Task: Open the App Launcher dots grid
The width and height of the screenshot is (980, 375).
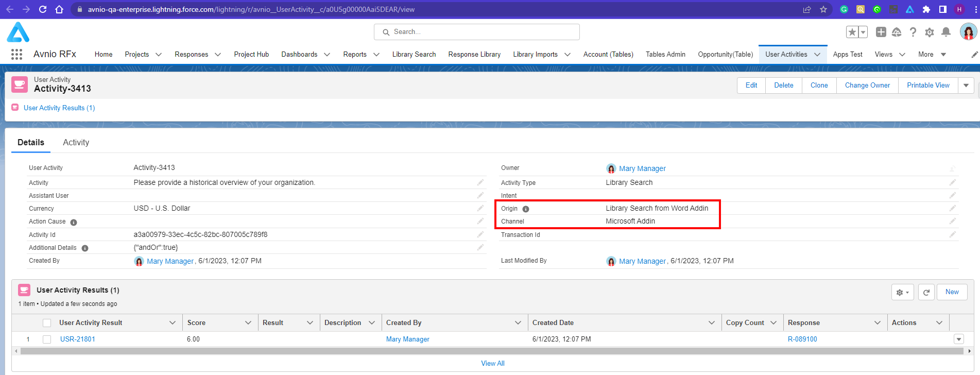Action: pos(16,54)
